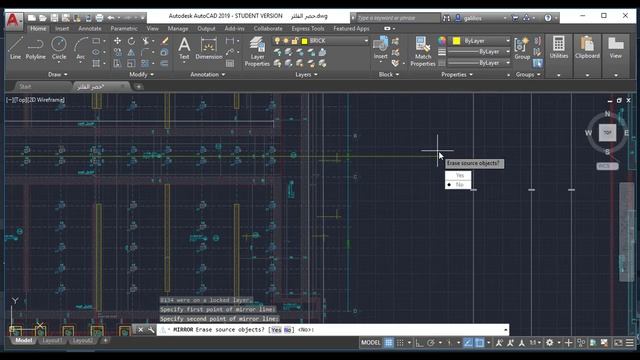The height and width of the screenshot is (360, 640).
Task: Expand the Layers panel dropdown
Action: [306, 75]
